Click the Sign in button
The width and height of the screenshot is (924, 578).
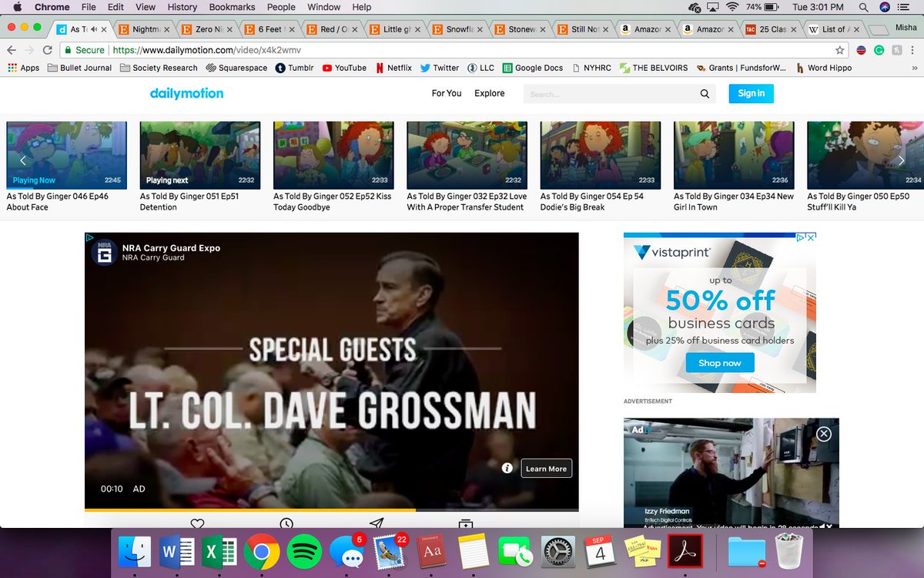(752, 93)
